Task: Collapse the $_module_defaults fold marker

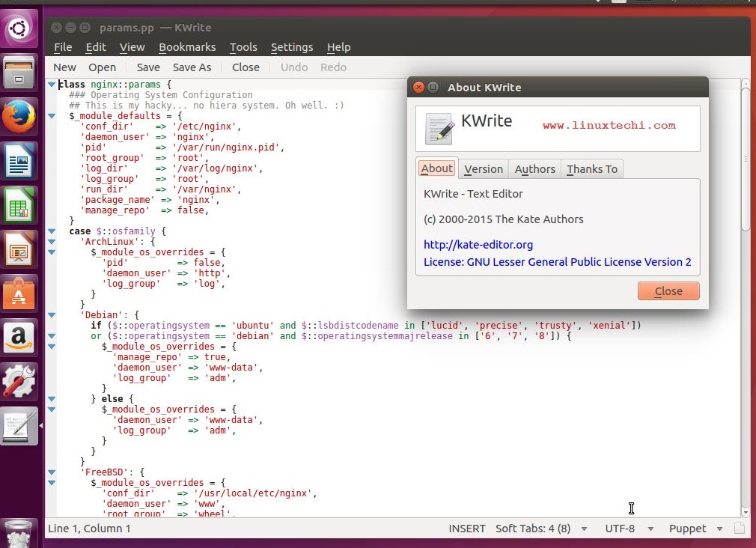Action: coord(52,116)
